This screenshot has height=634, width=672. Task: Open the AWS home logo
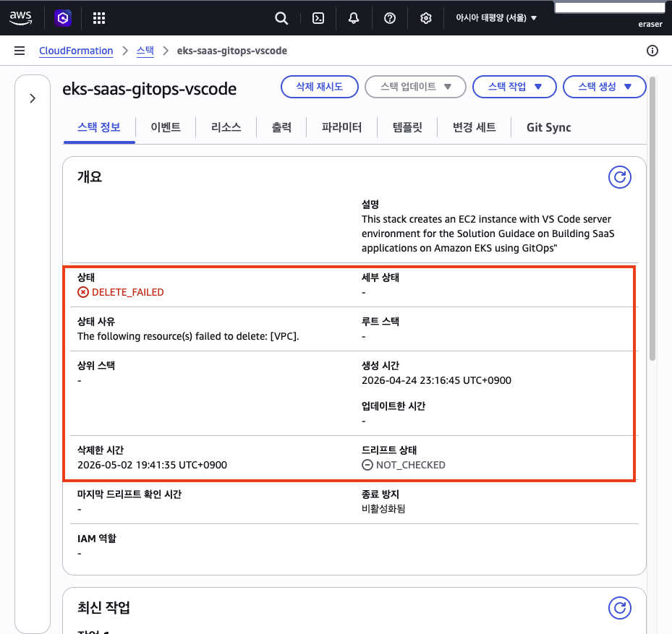tap(20, 17)
